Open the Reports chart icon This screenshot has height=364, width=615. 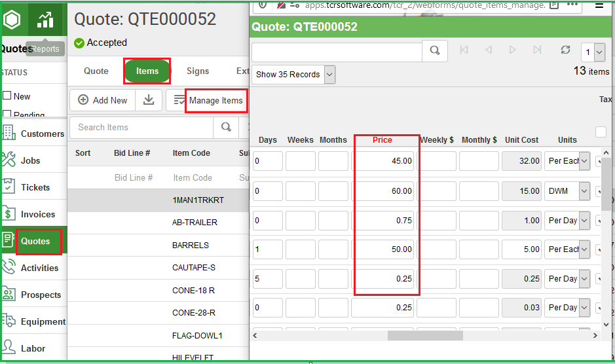[45, 20]
